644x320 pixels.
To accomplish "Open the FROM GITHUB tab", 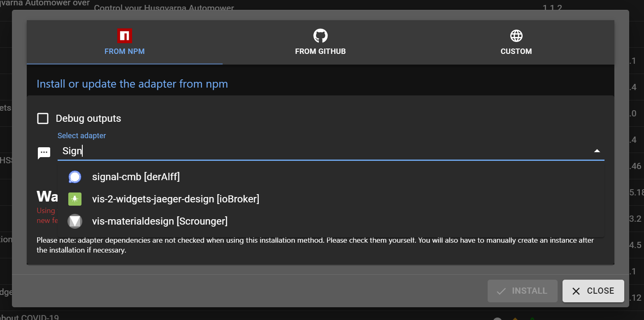I will [x=321, y=42].
